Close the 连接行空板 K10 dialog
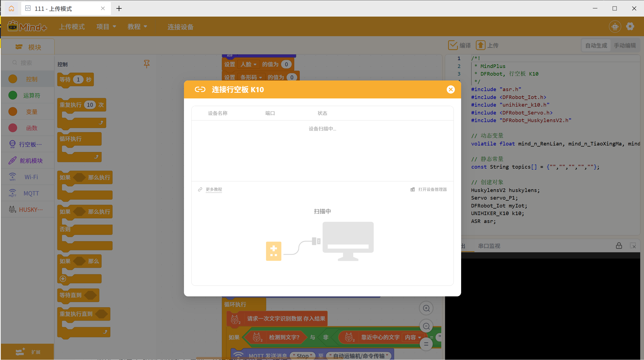This screenshot has width=644, height=360. 451,89
